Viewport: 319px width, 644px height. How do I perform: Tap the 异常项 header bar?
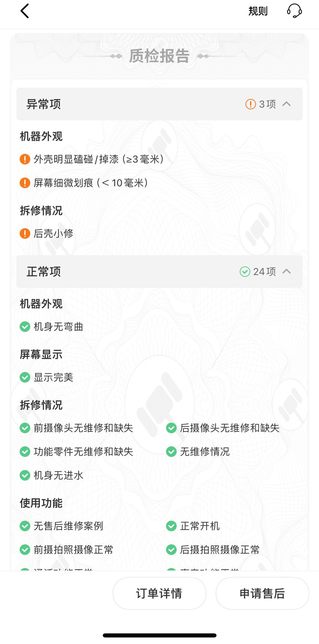tap(159, 104)
